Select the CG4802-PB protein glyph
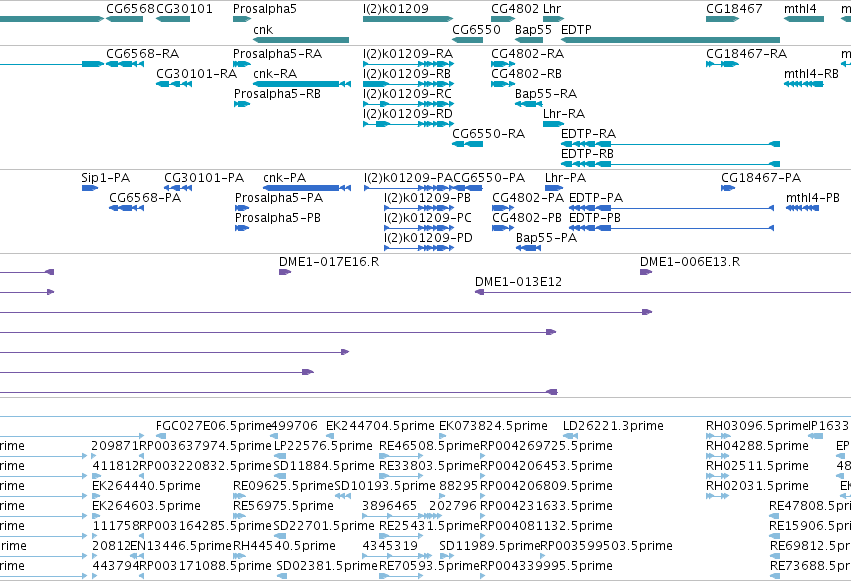Screen dimensions: 851x581 503,228
